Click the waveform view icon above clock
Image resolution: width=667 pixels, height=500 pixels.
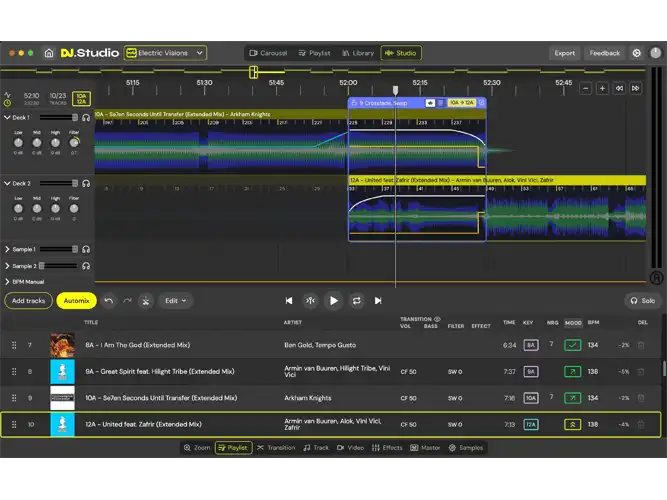click(x=7, y=95)
